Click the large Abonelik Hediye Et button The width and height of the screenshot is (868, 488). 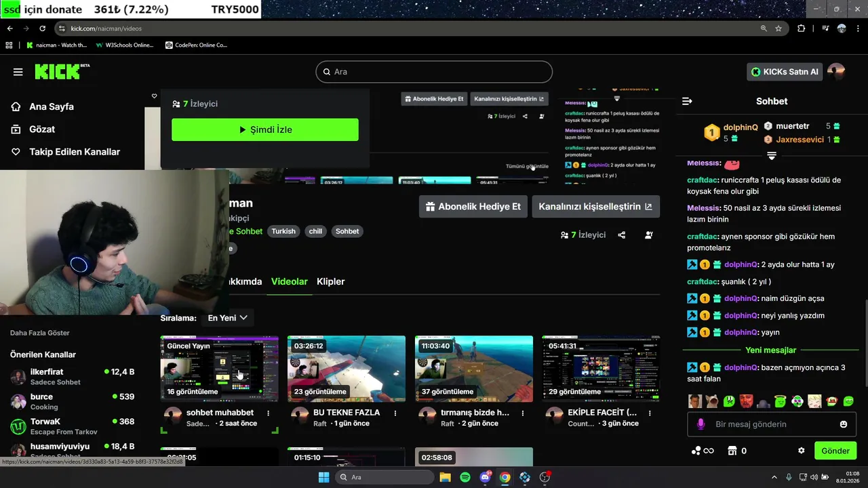473,207
